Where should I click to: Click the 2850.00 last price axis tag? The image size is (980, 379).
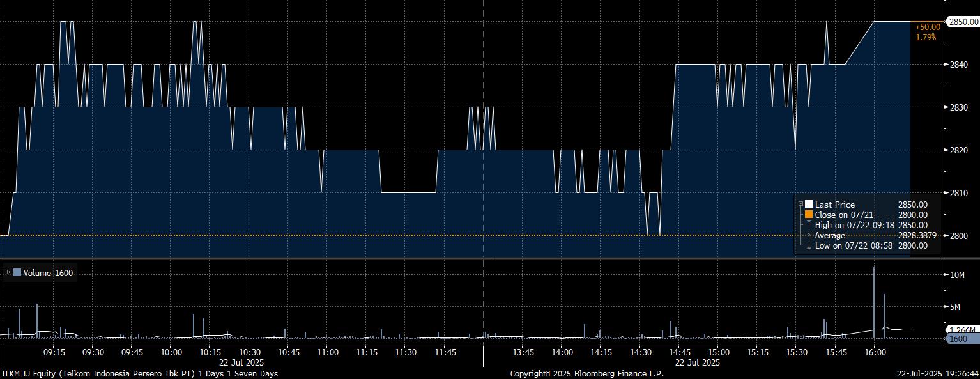(963, 22)
